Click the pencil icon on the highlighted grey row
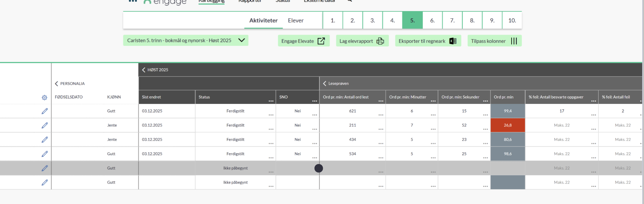 point(45,168)
